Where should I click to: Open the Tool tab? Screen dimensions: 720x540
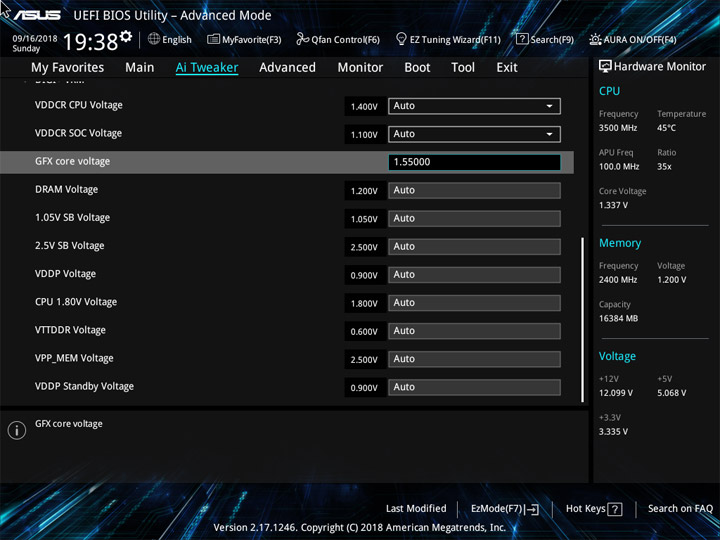coord(463,68)
